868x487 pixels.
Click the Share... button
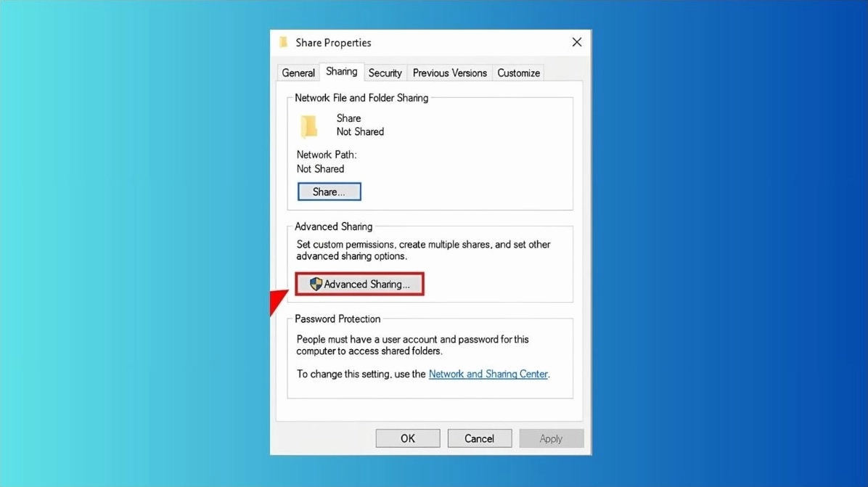tap(329, 191)
